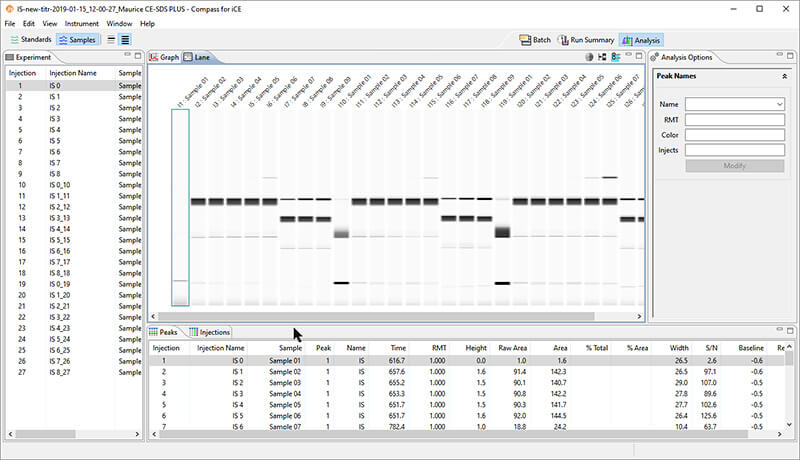Screen dimensions: 800x460
Task: Maximize the Lane pane
Action: (639, 56)
